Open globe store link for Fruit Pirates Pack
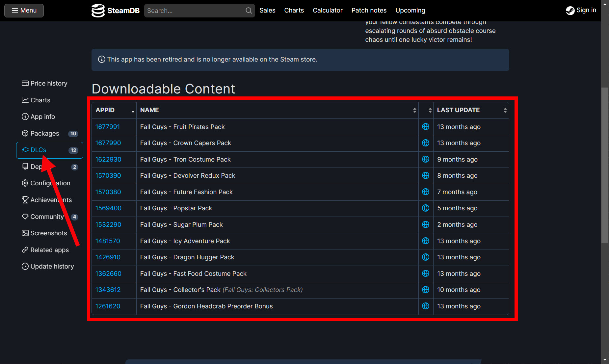 click(426, 127)
